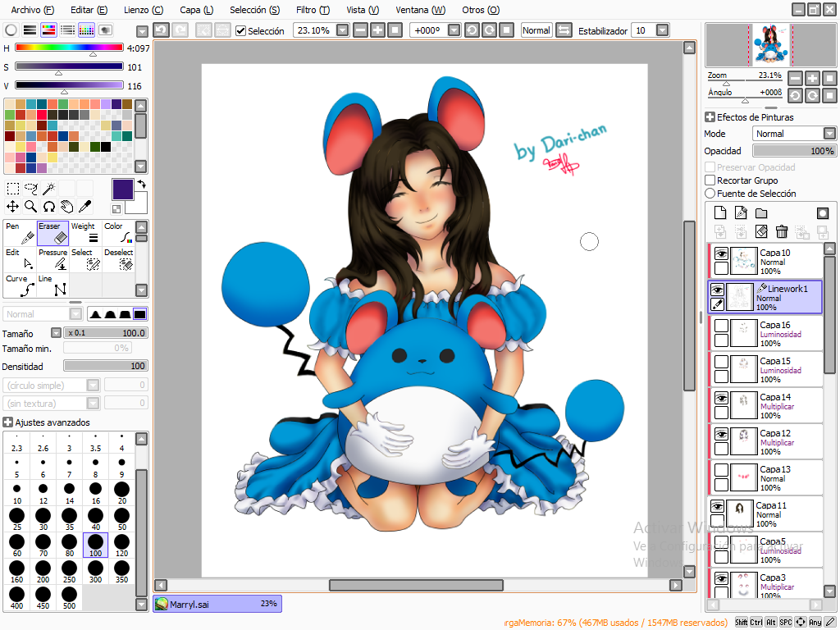
Task: Open the Filtro menu
Action: (313, 10)
